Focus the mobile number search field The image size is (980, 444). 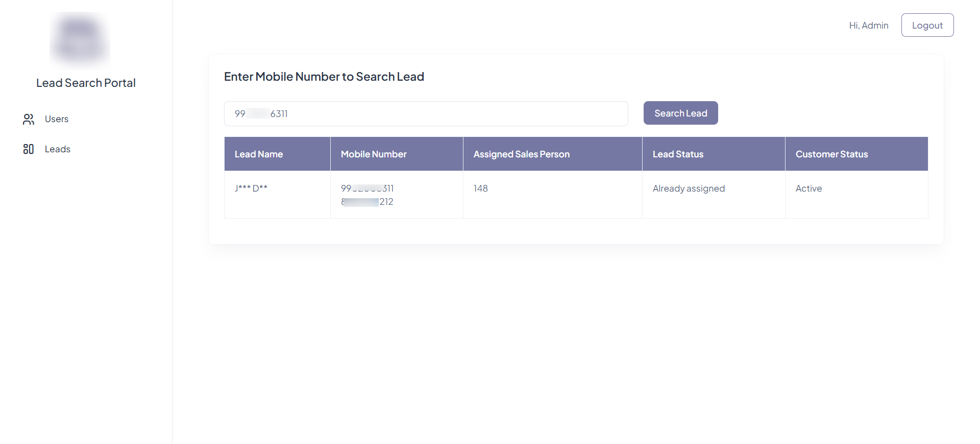point(426,113)
